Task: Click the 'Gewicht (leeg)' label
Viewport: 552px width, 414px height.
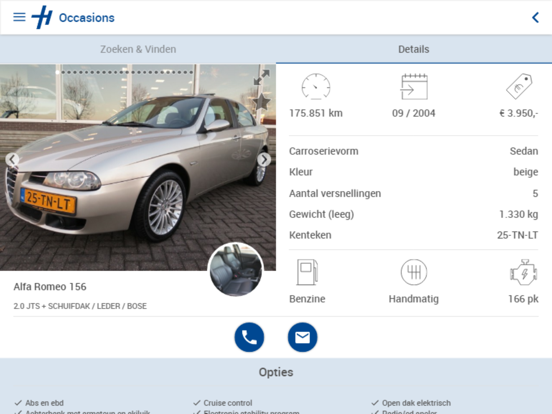Action: (321, 214)
